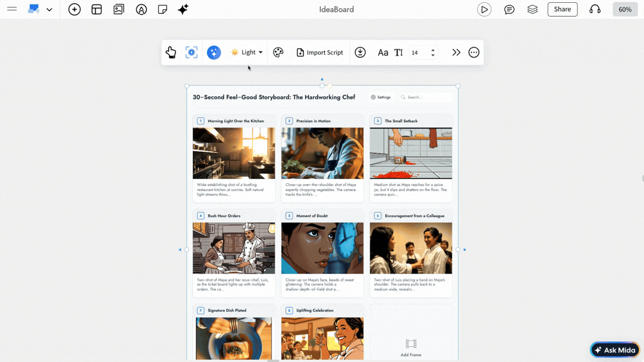
Task: Increase font size with up stepper arrow
Action: coord(433,50)
